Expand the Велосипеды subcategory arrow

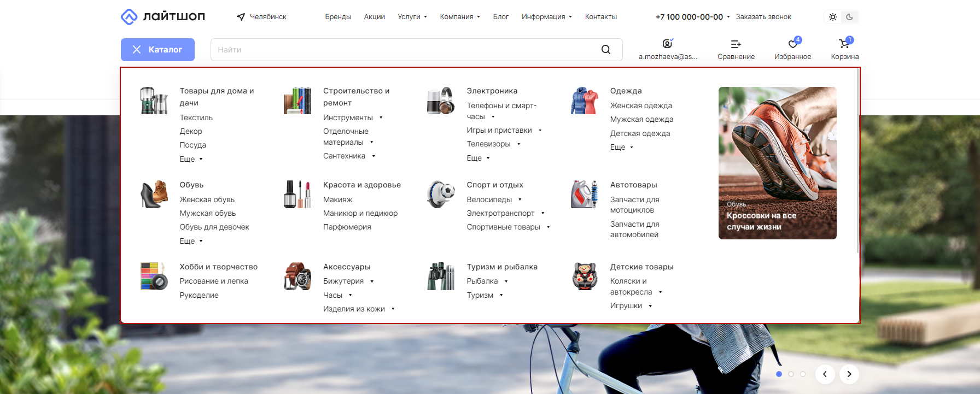[x=520, y=200]
